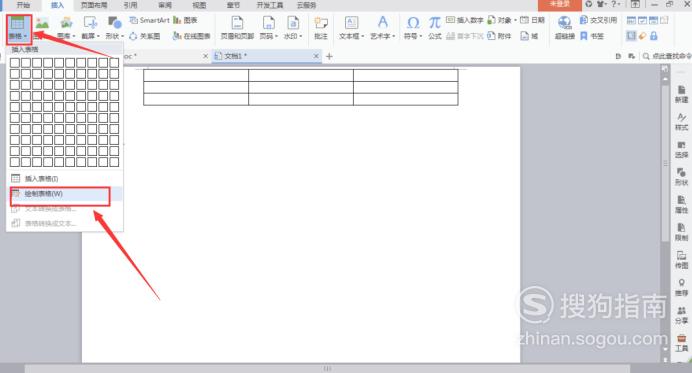Open the Properties (属性) sidebar panel
The image size is (692, 373).
[x=681, y=204]
